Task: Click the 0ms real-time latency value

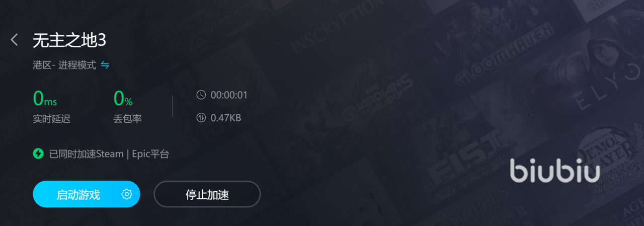Action: [45, 98]
